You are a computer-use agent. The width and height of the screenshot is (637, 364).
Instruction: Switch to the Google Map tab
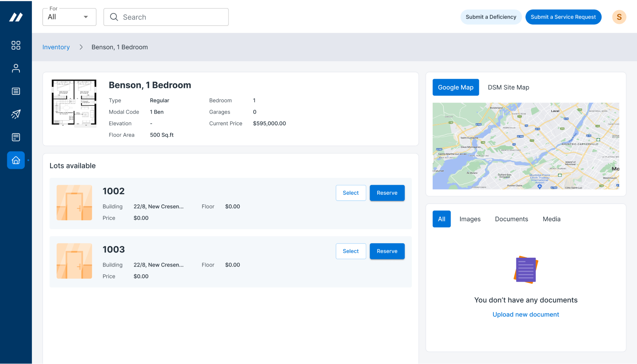[x=456, y=87]
